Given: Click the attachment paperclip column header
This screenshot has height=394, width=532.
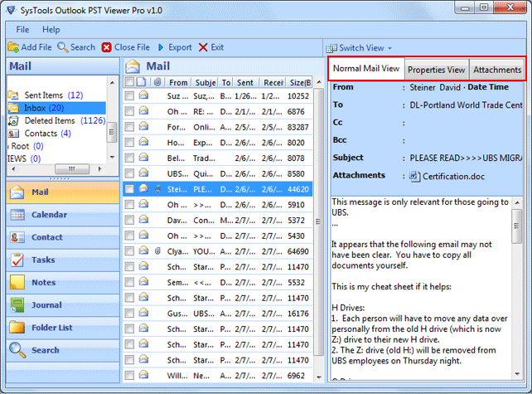Looking at the screenshot, I should [x=157, y=82].
